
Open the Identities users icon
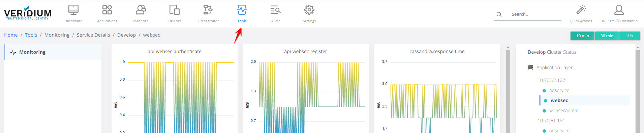[x=141, y=10]
